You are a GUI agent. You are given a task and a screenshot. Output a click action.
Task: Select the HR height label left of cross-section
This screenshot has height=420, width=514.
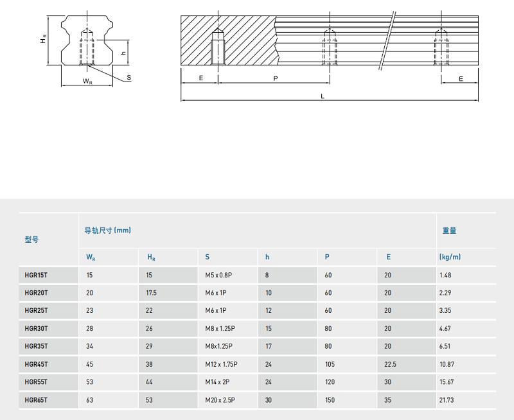(x=43, y=39)
